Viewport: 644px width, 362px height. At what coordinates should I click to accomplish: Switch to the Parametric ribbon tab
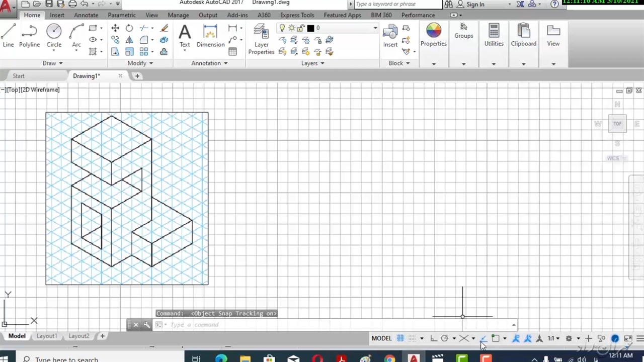(x=122, y=15)
